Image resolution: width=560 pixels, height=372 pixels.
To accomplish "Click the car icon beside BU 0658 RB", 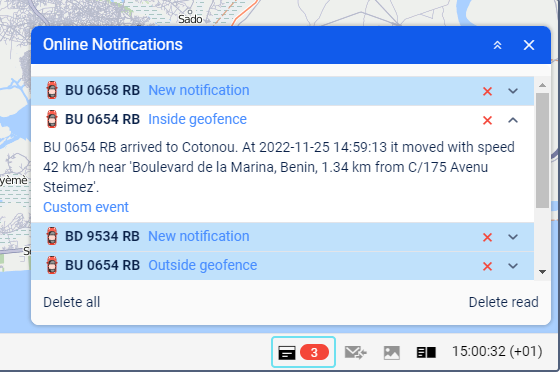I will tap(52, 90).
